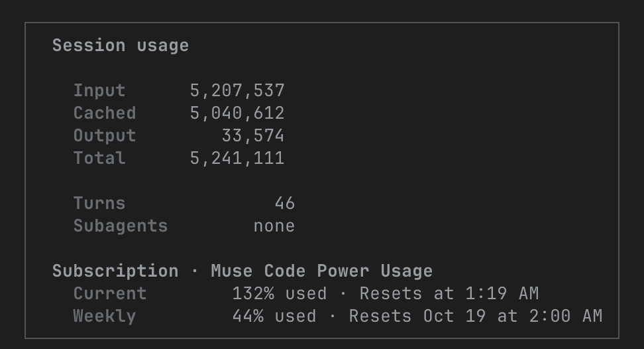Click the "Weekly" usage label

click(105, 316)
